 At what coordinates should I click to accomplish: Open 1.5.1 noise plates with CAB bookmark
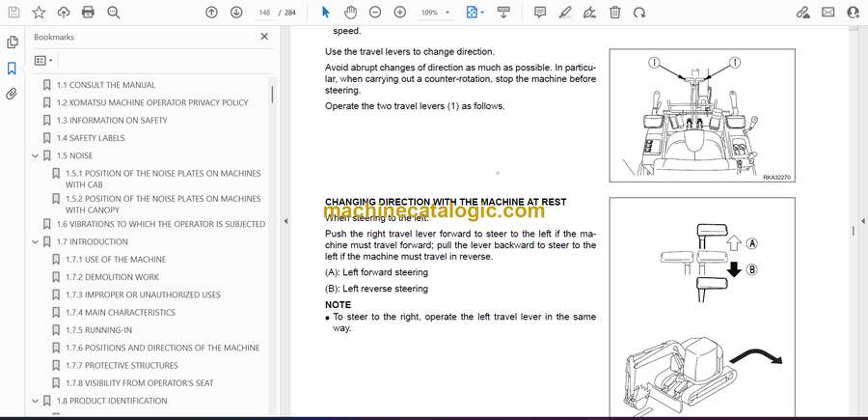163,179
